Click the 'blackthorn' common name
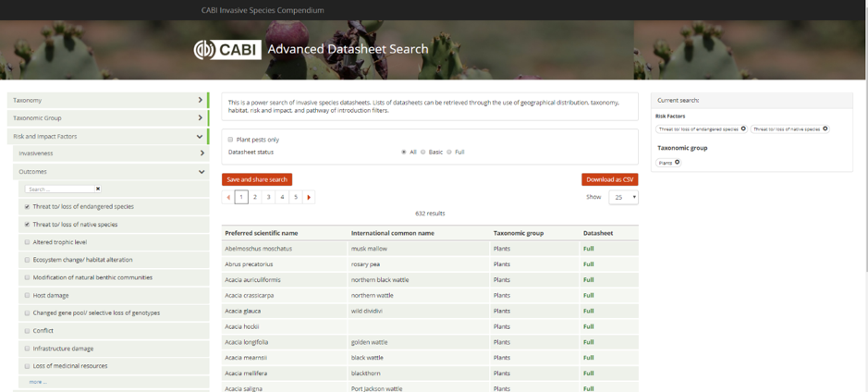The height and width of the screenshot is (392, 868). point(365,373)
